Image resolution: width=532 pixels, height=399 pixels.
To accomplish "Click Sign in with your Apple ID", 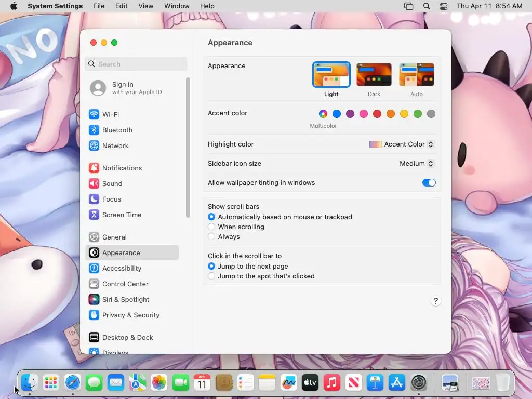I will [x=131, y=88].
